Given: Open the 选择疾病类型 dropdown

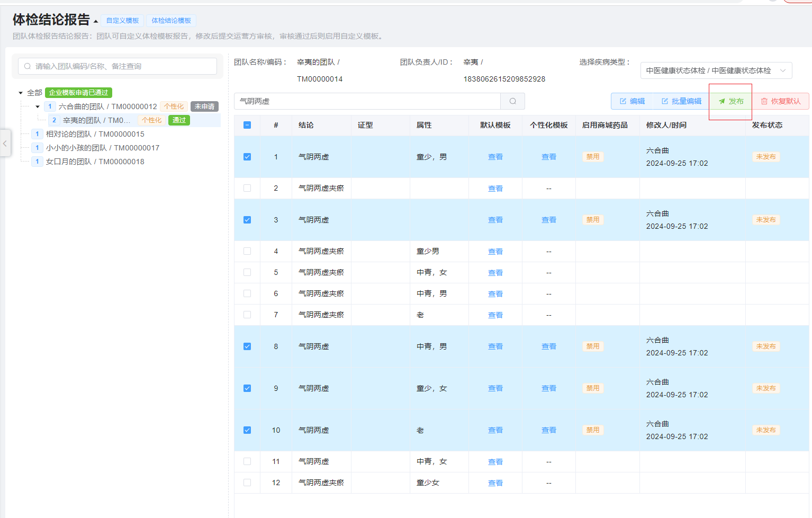Looking at the screenshot, I should 716,70.
